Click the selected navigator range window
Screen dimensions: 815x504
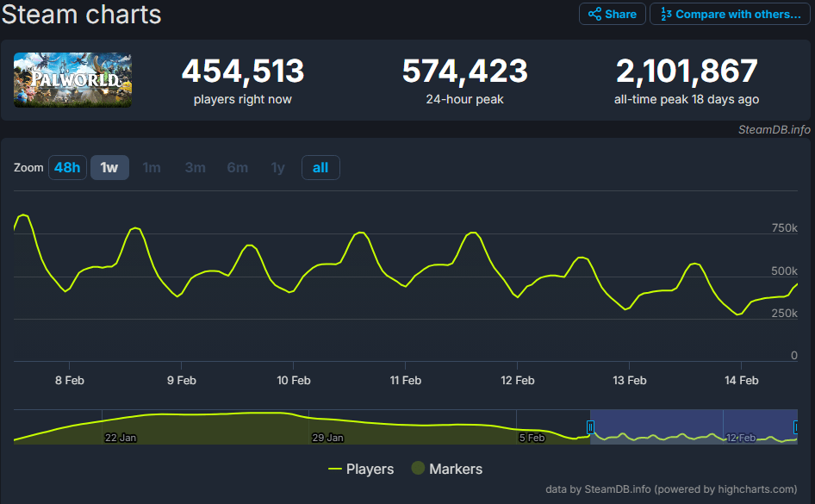[694, 426]
